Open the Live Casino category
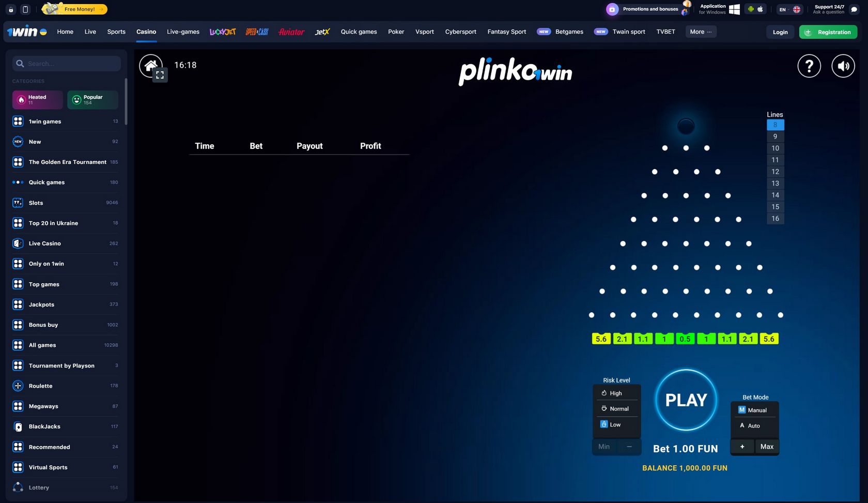 coord(65,243)
